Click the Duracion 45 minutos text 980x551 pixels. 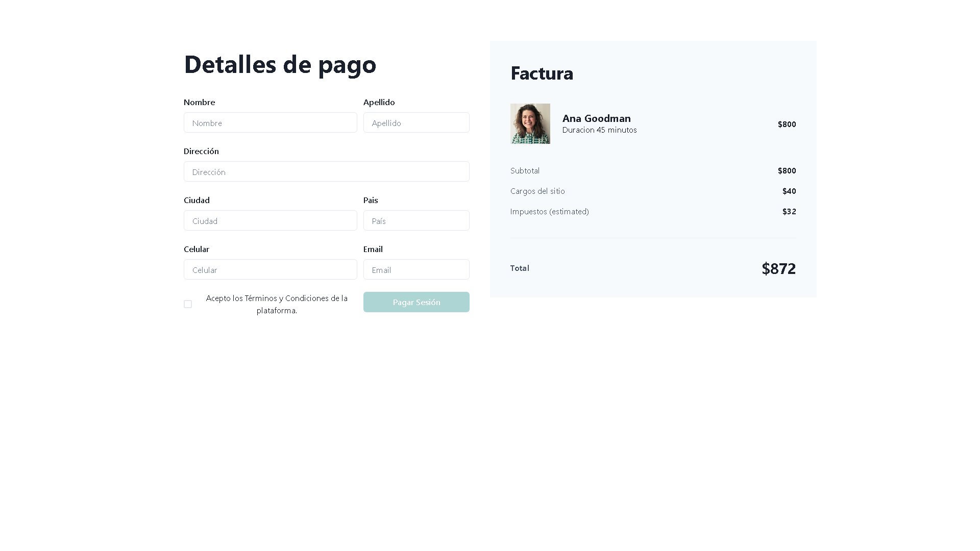pyautogui.click(x=599, y=130)
